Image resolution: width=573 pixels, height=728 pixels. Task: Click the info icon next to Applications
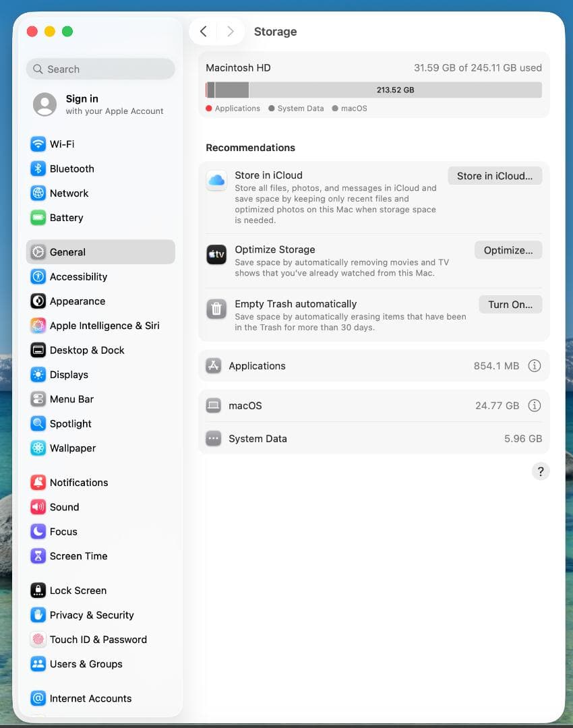click(x=534, y=366)
